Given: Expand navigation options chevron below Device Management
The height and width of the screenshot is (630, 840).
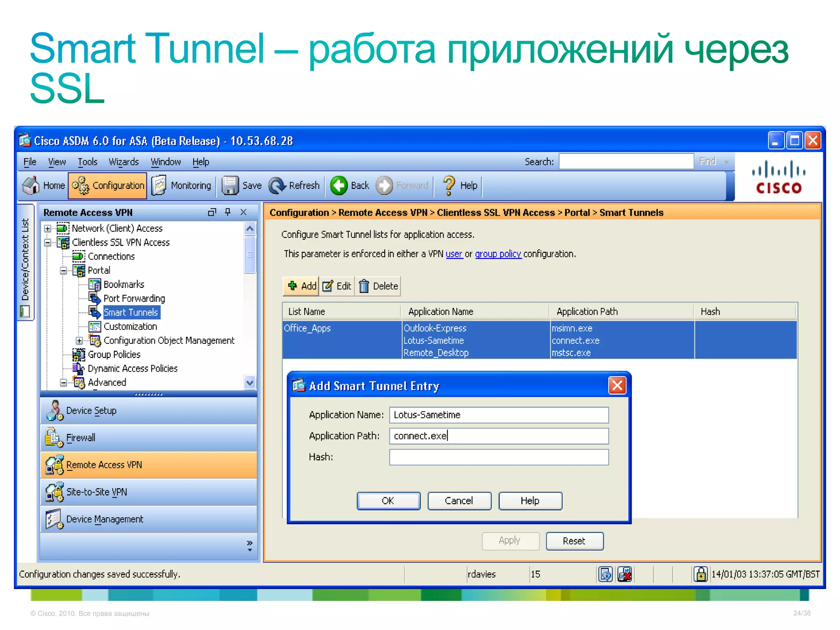Looking at the screenshot, I should tap(249, 546).
